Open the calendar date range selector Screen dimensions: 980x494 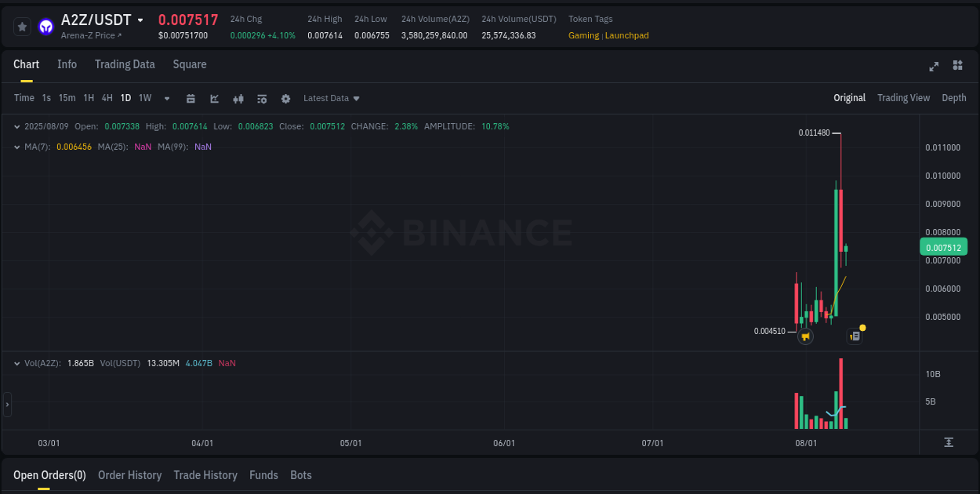pyautogui.click(x=191, y=98)
